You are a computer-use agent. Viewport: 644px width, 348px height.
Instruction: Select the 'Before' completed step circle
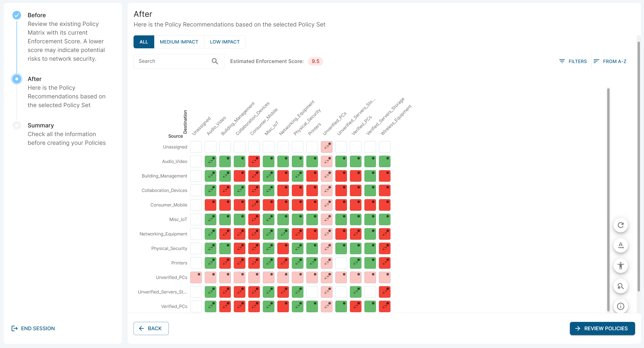(17, 15)
